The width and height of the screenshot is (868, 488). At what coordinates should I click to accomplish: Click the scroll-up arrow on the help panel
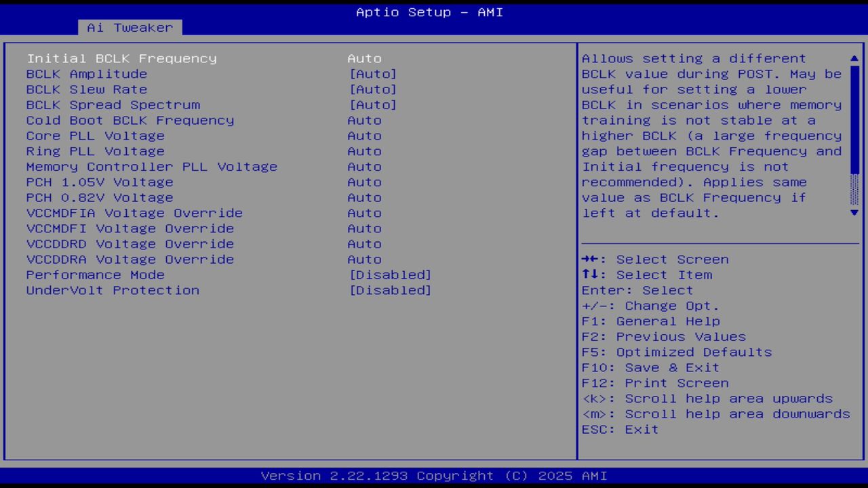point(854,58)
